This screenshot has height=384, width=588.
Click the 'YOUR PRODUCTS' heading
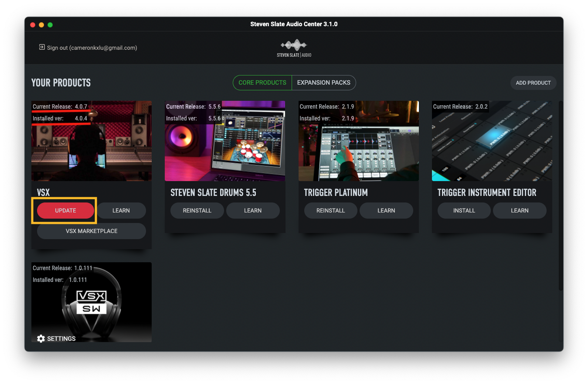[x=61, y=82]
